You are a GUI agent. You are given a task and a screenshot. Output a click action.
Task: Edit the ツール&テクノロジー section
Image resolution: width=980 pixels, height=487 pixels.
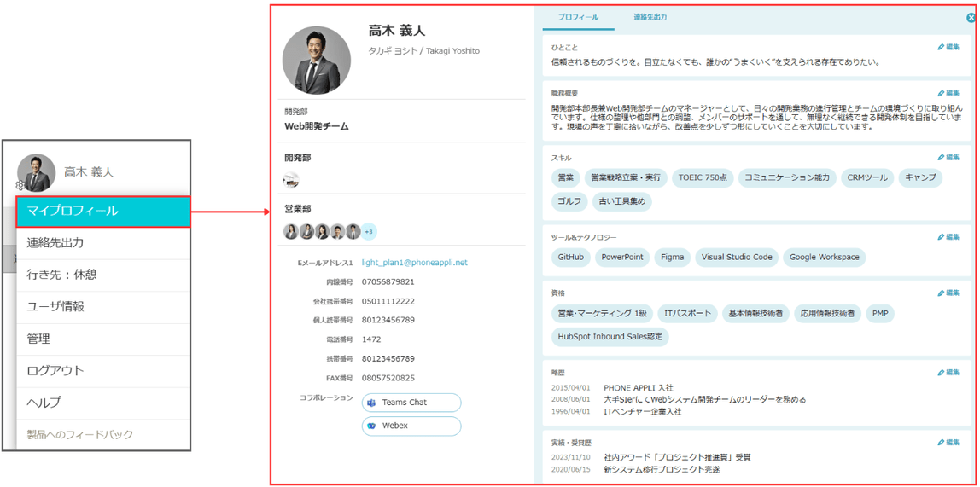point(948,236)
